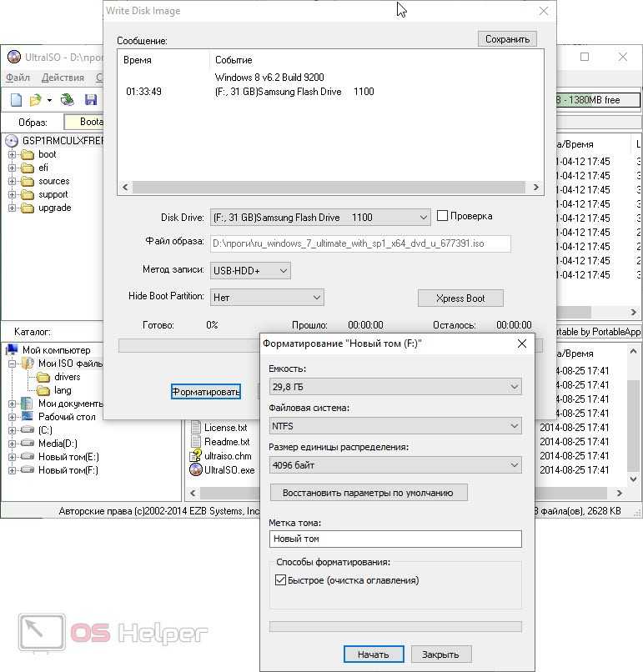Viewport: 643px width, 672px height.
Task: Click the New file icon in UltraISO toolbar
Action: pyautogui.click(x=17, y=100)
